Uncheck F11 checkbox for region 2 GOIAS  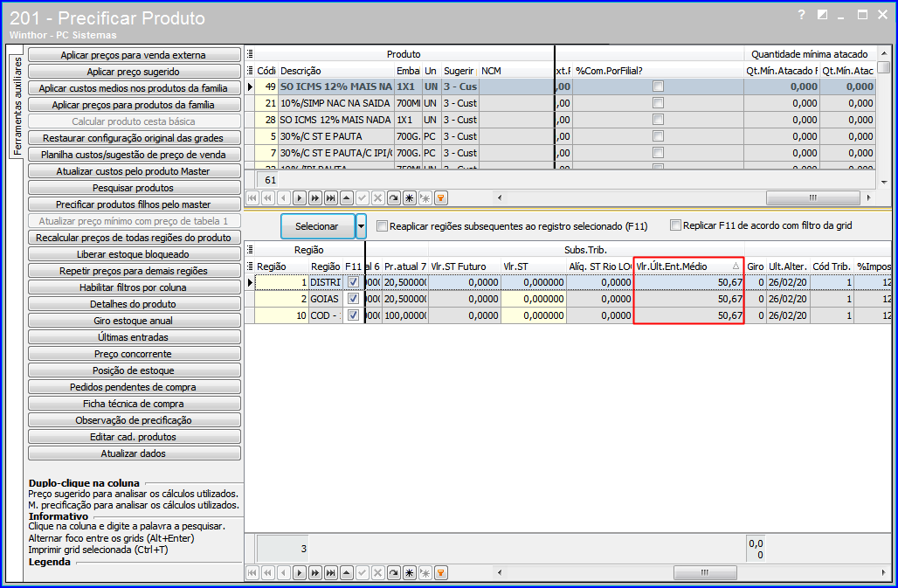point(354,299)
